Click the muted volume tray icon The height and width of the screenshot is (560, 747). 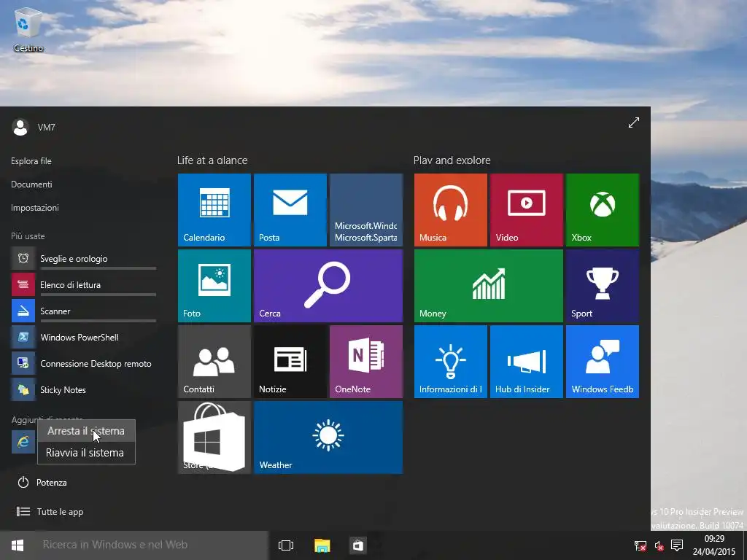click(659, 545)
